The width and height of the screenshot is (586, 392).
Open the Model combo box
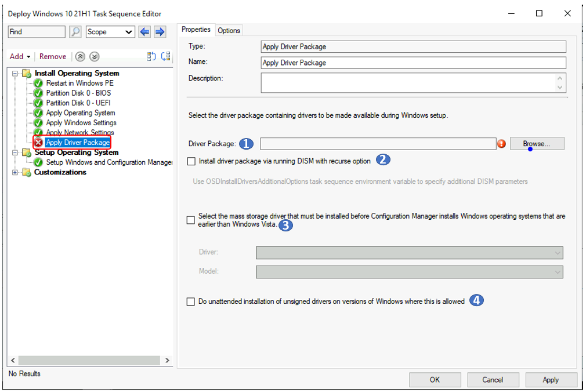409,271
